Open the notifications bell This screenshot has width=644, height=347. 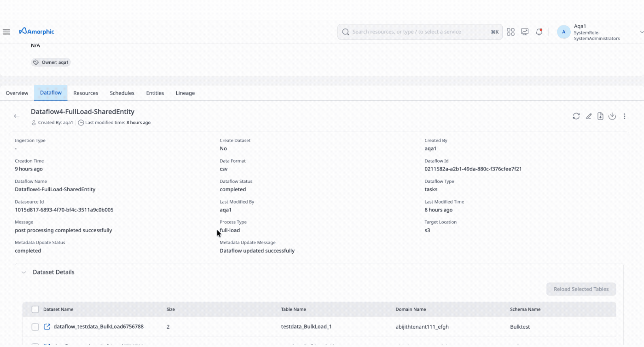click(x=539, y=32)
